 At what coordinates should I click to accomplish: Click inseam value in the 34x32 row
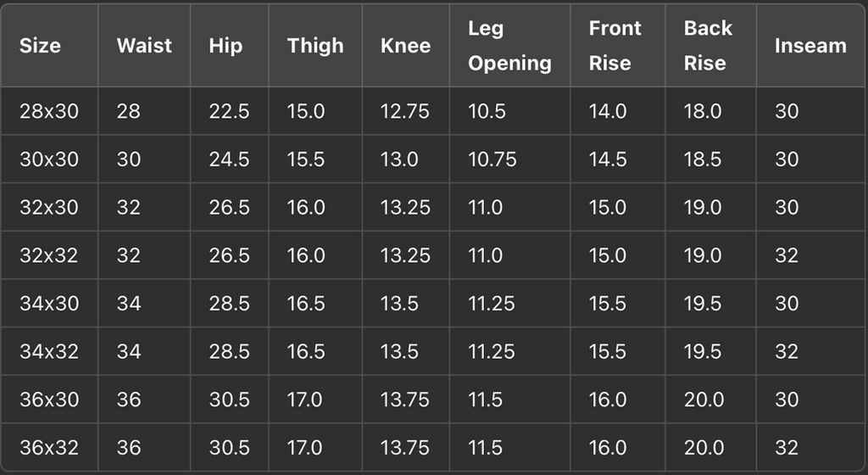787,351
